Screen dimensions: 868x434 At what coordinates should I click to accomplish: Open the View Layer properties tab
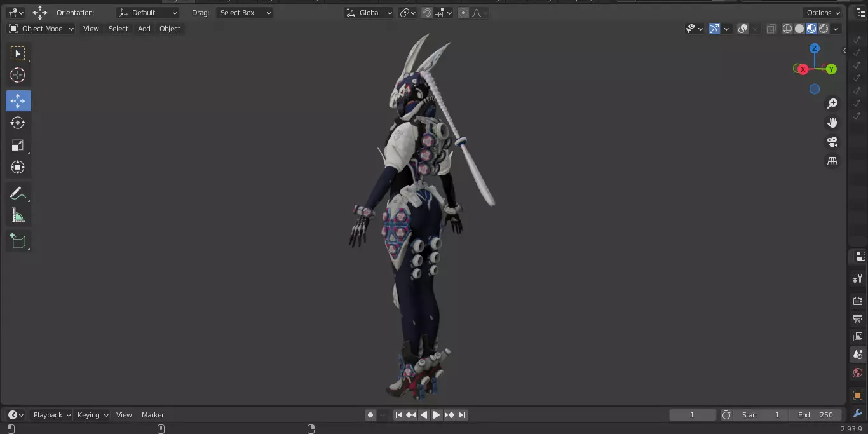tap(858, 336)
